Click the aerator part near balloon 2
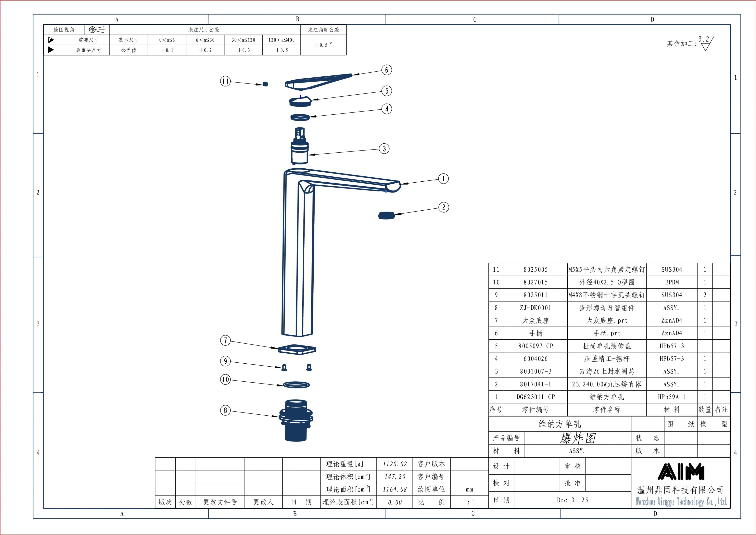Image resolution: width=756 pixels, height=535 pixels. (x=386, y=215)
